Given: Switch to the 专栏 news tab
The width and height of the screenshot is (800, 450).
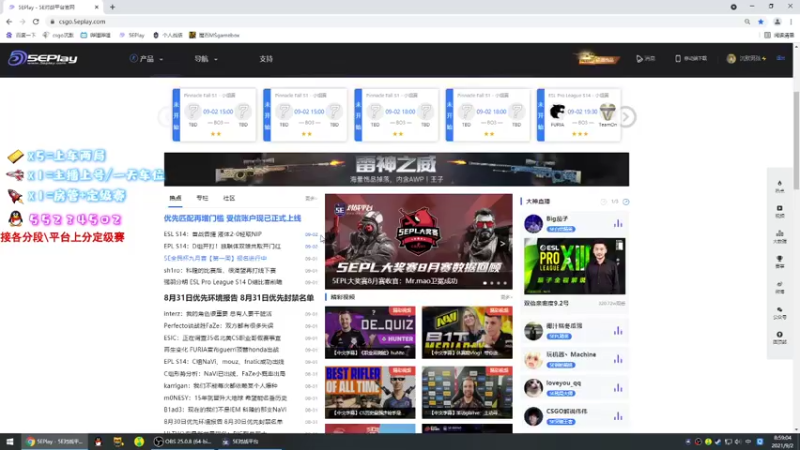Looking at the screenshot, I should click(x=202, y=198).
